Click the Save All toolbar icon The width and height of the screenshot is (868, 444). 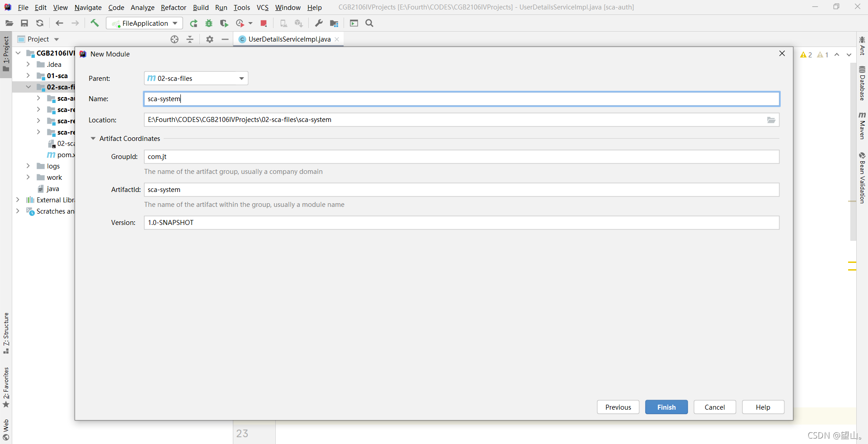24,23
